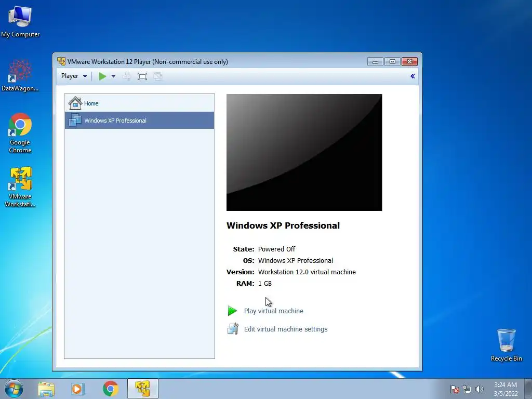Click the Home house icon
Image resolution: width=532 pixels, height=399 pixels.
pos(75,103)
